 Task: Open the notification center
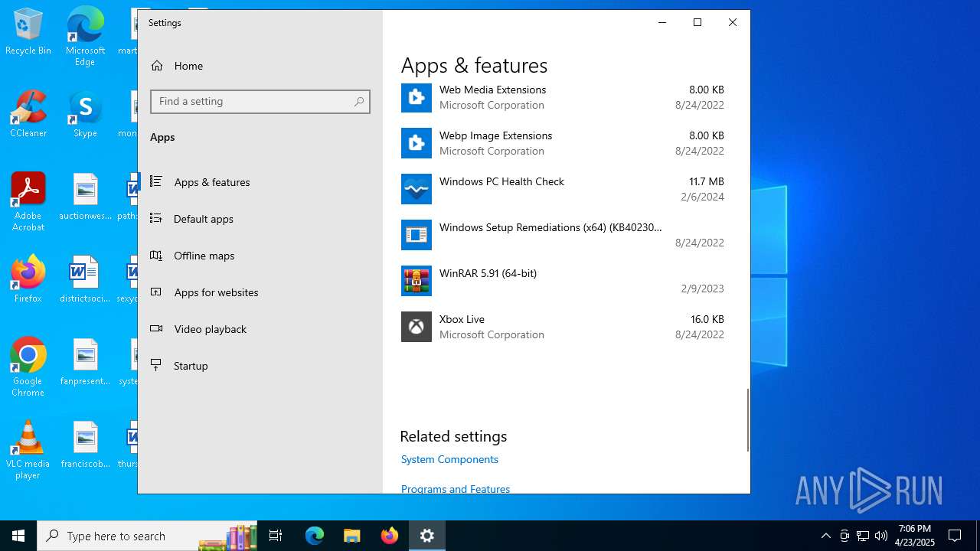tap(955, 536)
